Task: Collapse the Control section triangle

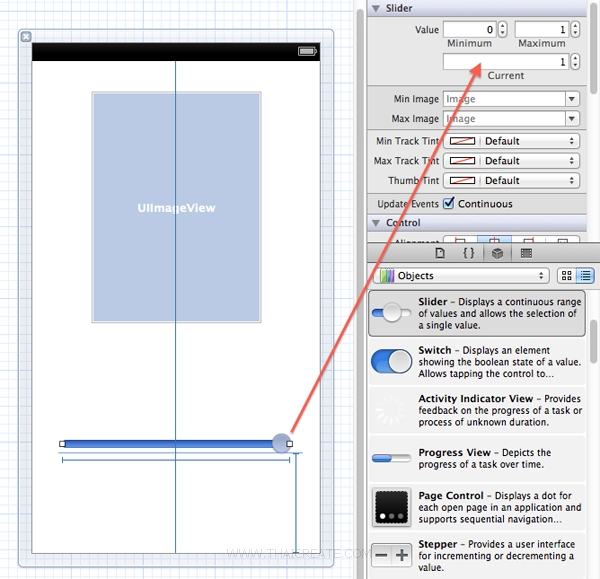Action: coord(376,223)
